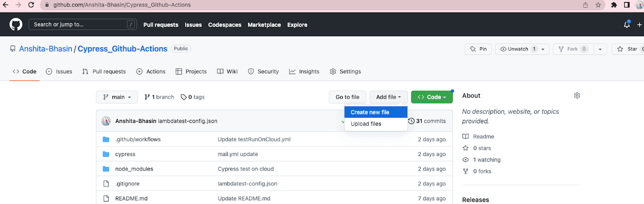Click the eye icon beside 1 watching
The width and height of the screenshot is (644, 204).
(x=466, y=160)
